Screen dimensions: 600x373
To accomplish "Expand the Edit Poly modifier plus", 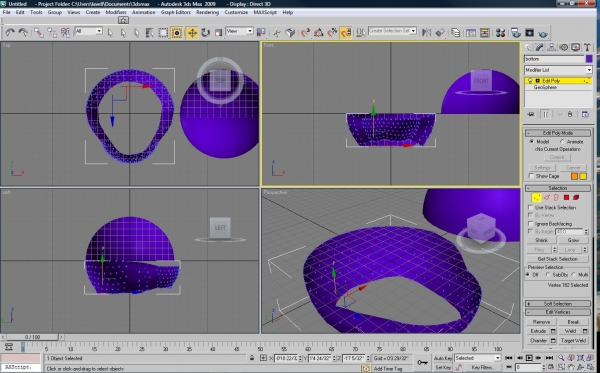I will 537,81.
